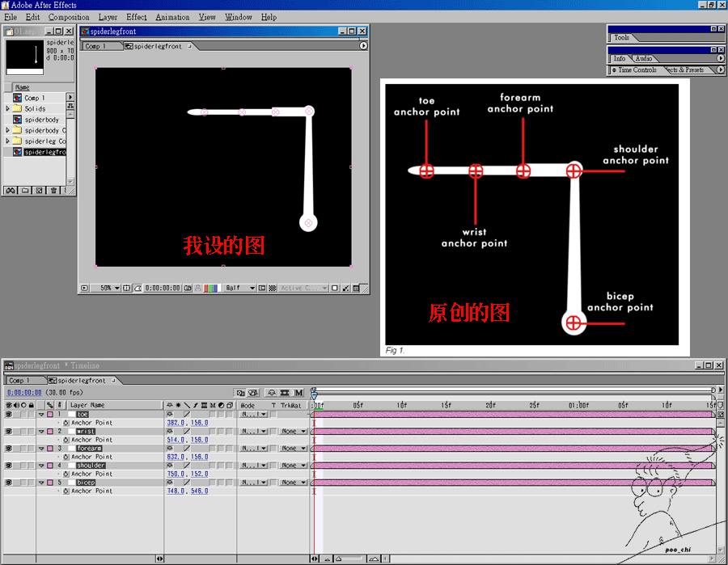Create a new folder in the Project panel

pyautogui.click(x=25, y=190)
